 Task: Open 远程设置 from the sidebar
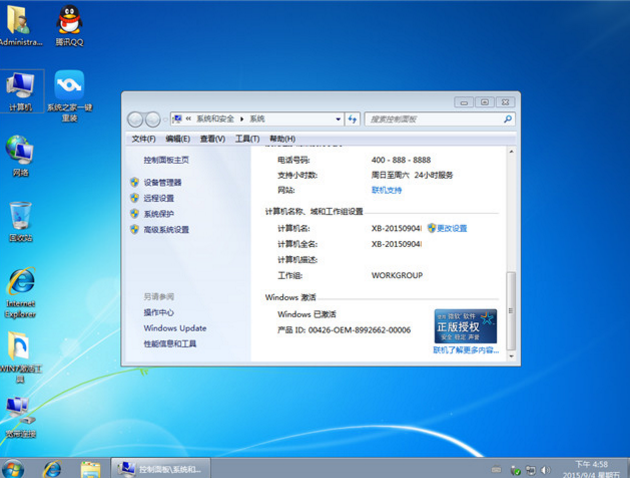pyautogui.click(x=159, y=198)
